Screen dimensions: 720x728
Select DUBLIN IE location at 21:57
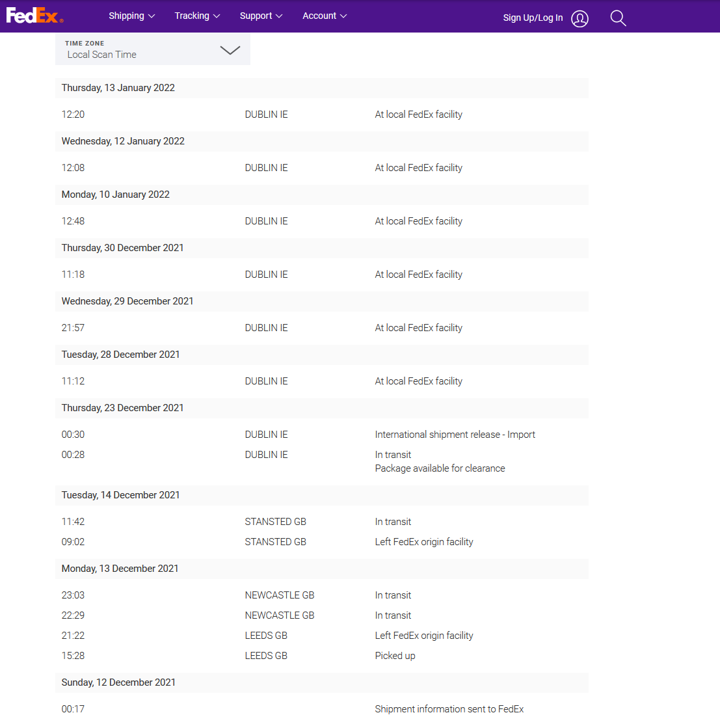(267, 328)
